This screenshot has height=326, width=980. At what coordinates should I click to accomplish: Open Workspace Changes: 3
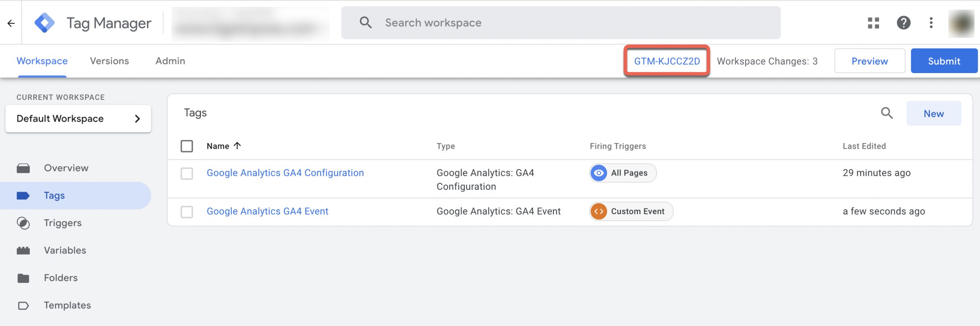coord(767,61)
